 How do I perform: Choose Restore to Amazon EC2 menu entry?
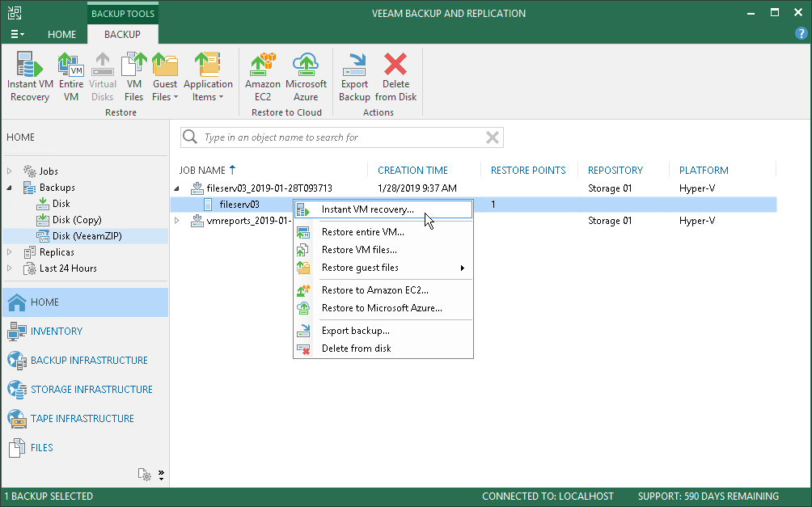383,290
